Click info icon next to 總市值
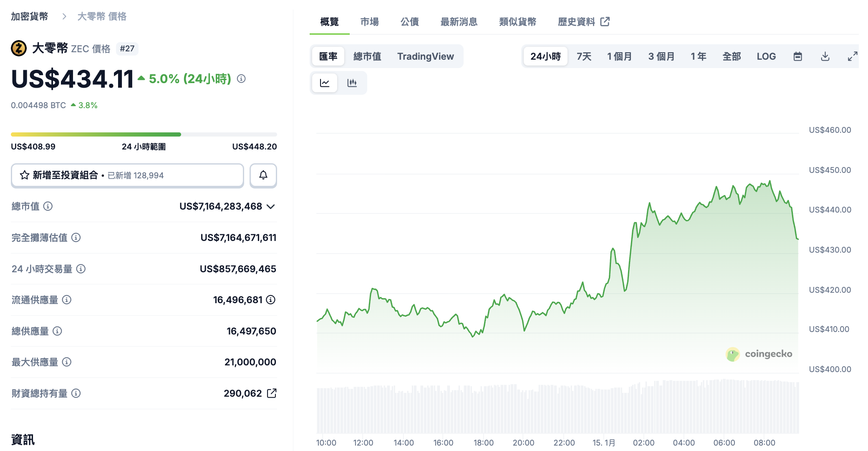Screen dimensions: 868x451 48,206
